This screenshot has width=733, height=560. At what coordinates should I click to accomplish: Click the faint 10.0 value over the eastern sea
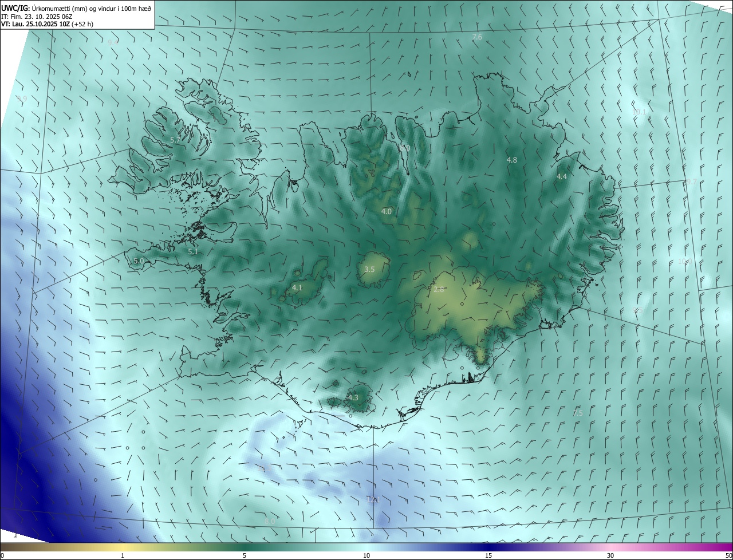[685, 261]
